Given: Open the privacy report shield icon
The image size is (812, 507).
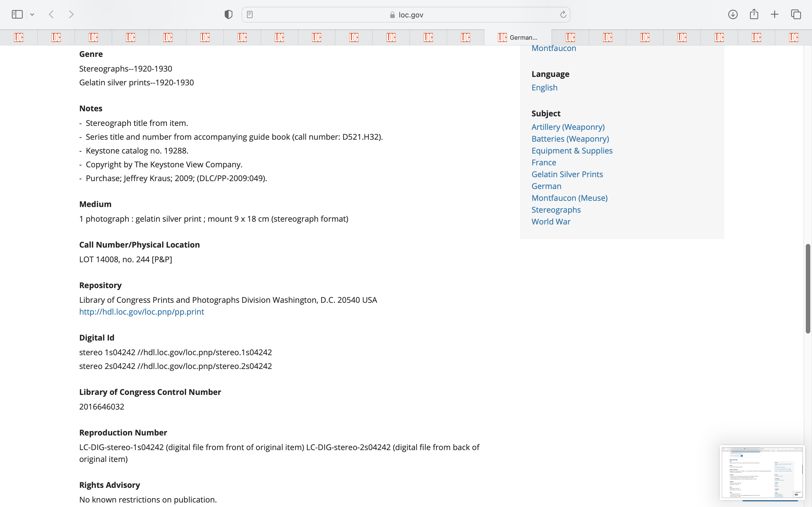Looking at the screenshot, I should [228, 14].
